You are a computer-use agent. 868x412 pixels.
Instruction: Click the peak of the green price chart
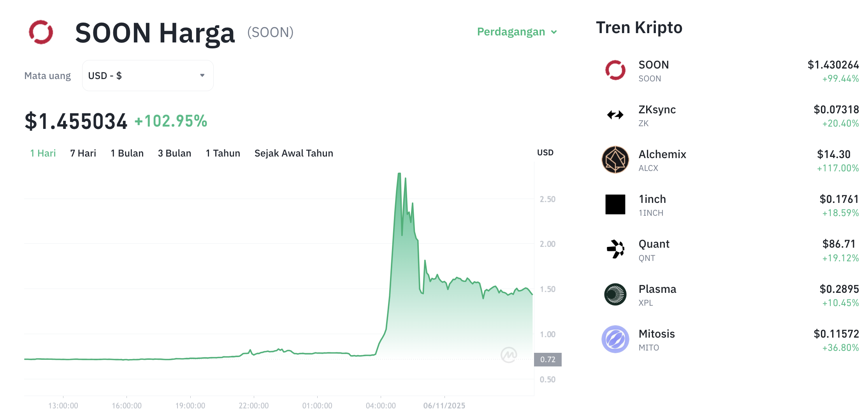click(x=400, y=173)
